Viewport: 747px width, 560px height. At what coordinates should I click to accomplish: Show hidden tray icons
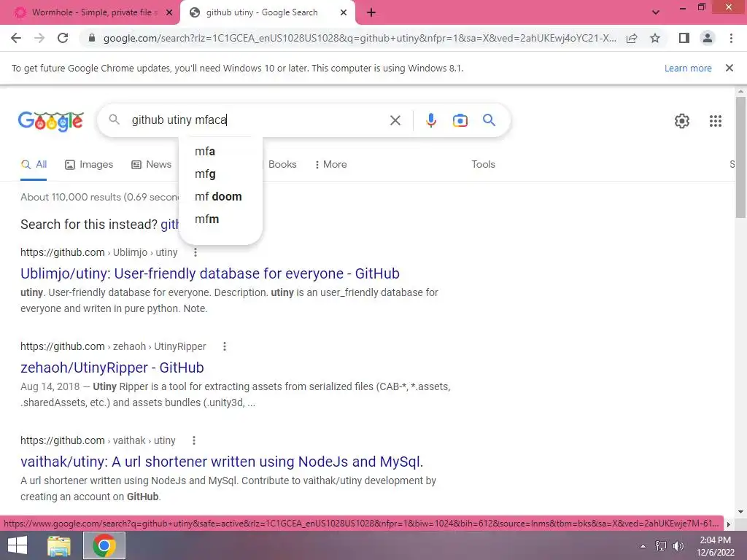coord(643,546)
